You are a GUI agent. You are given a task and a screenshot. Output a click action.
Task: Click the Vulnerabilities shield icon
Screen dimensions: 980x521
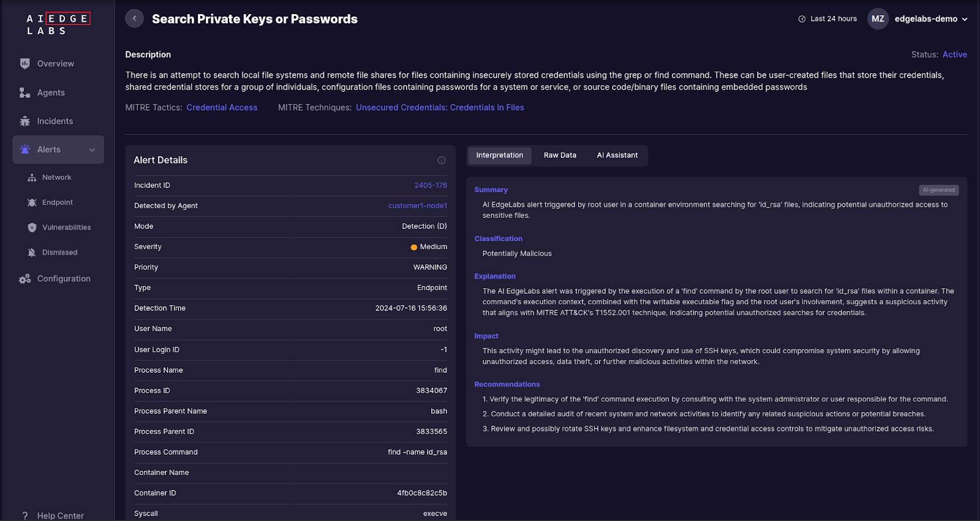[32, 228]
